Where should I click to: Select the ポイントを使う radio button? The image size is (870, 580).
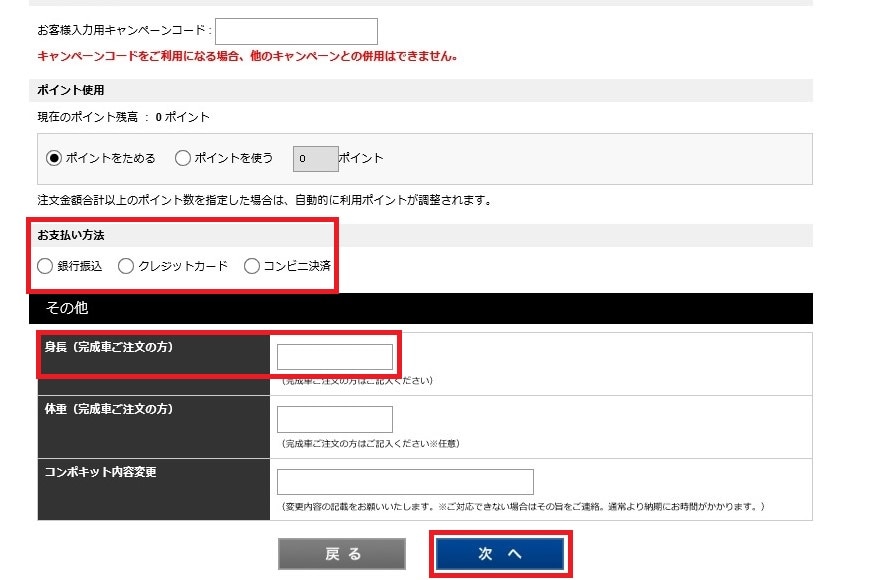point(182,158)
